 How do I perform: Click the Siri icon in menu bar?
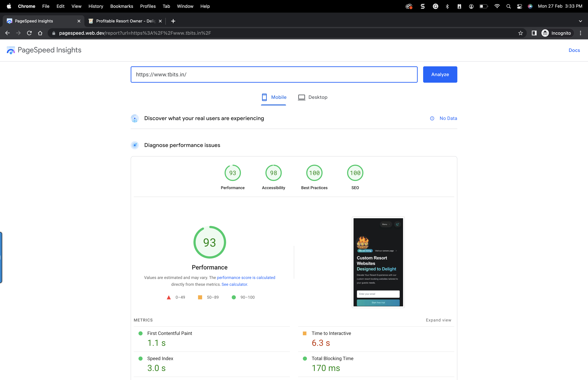coord(530,6)
